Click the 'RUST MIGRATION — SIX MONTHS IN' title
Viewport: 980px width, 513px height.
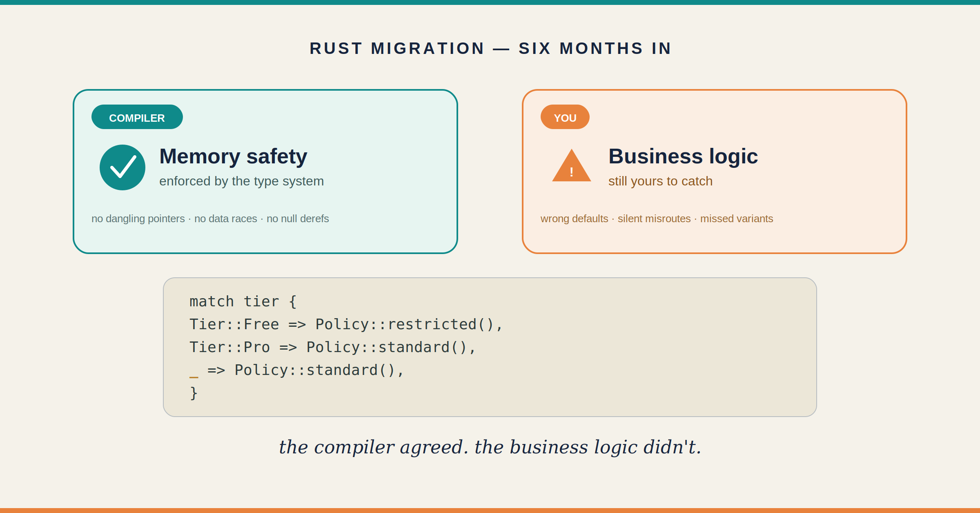[490, 48]
